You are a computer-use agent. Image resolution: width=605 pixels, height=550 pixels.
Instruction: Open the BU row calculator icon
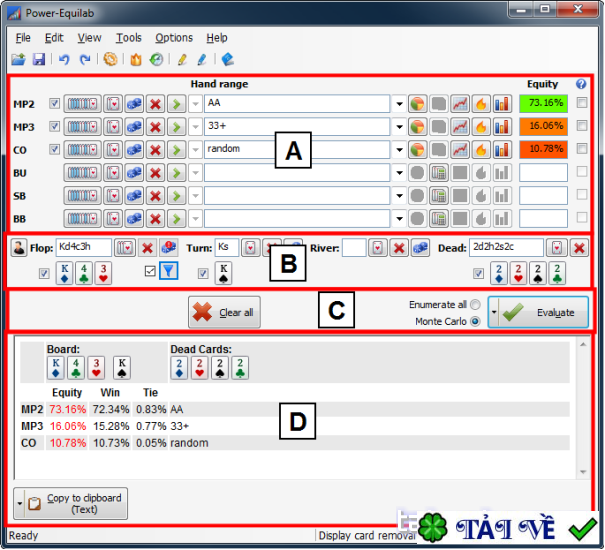click(439, 173)
